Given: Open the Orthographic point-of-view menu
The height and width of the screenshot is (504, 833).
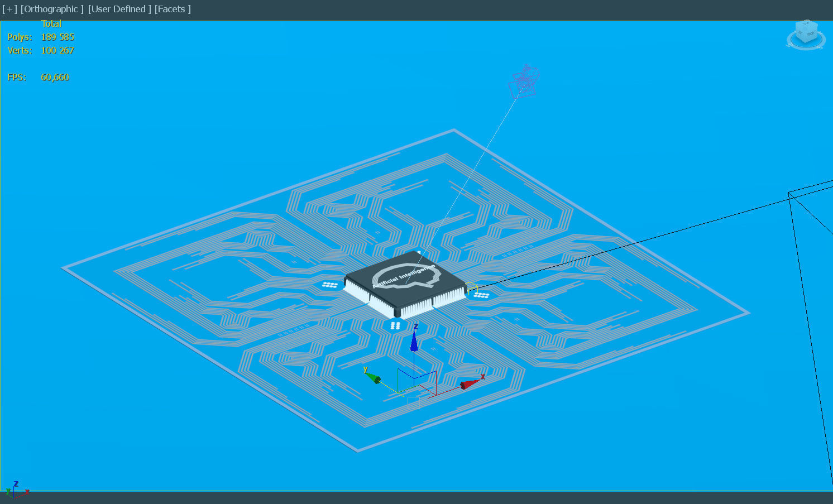Looking at the screenshot, I should pyautogui.click(x=52, y=9).
